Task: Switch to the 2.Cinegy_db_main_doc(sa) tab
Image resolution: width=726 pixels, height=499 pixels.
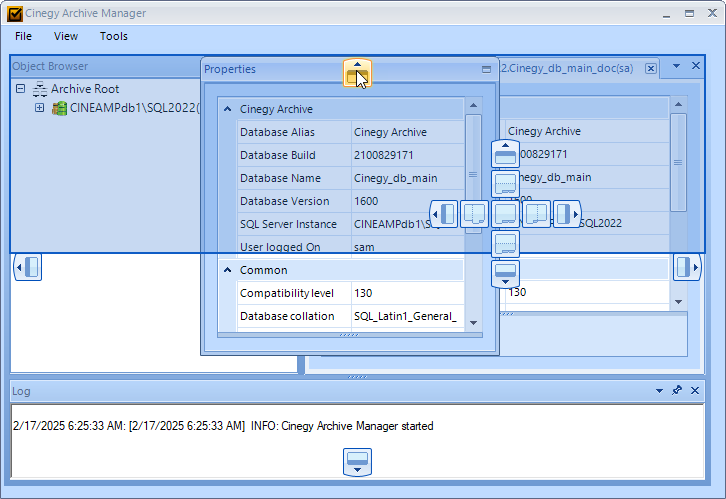Action: click(567, 69)
